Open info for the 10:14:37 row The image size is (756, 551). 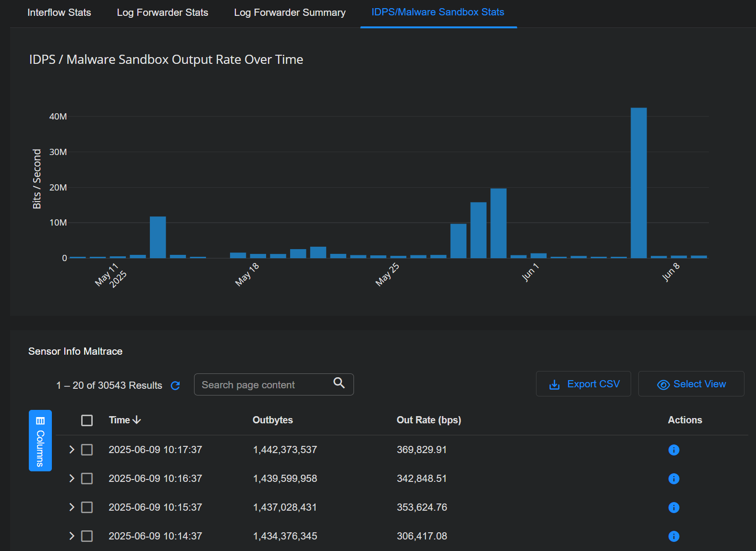tap(673, 536)
